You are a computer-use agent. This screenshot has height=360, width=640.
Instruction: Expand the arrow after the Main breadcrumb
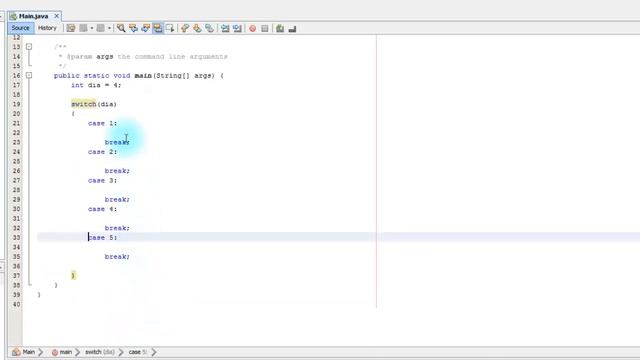coord(40,352)
